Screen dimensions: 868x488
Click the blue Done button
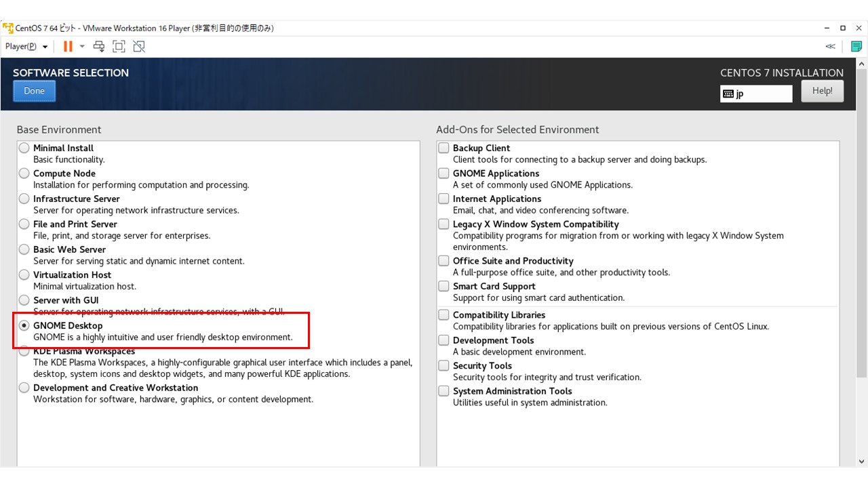pyautogui.click(x=34, y=91)
